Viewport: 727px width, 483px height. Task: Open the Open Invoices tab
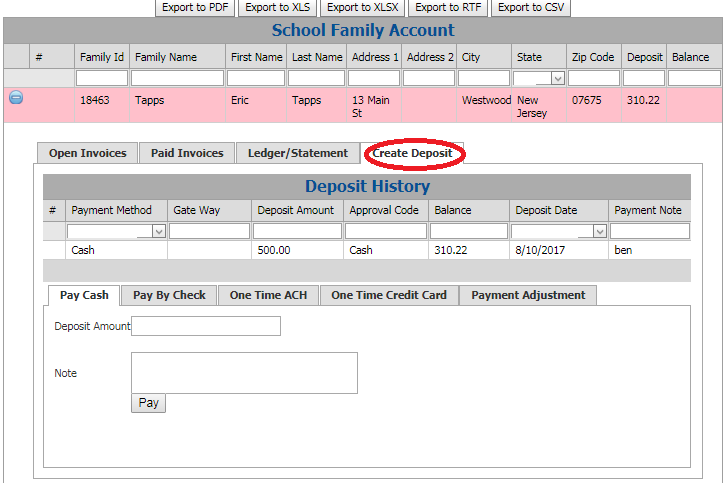pos(88,153)
